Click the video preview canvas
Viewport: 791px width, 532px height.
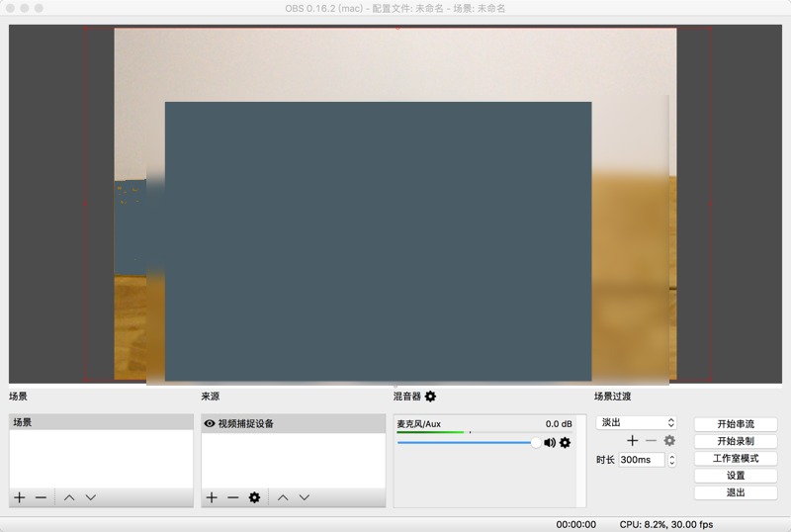tap(395, 204)
